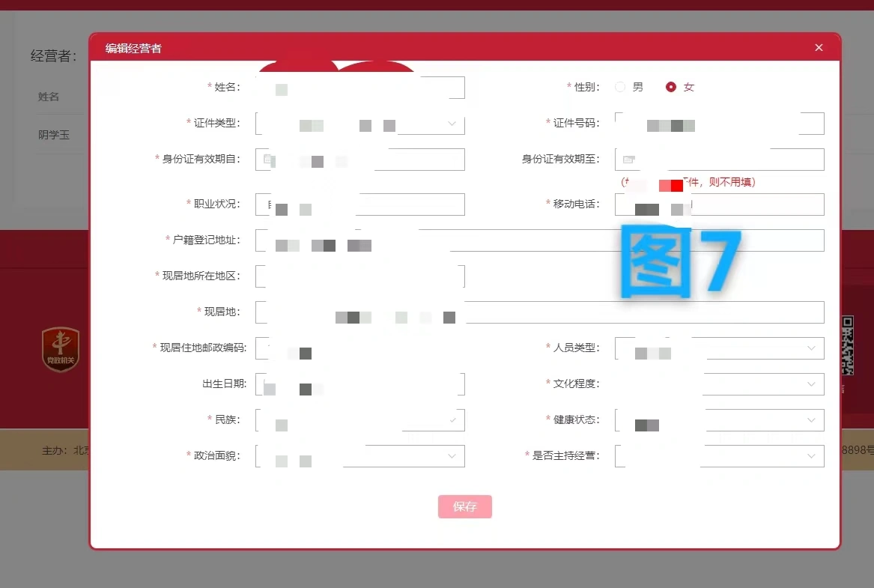Click the government emblem icon on the left
The height and width of the screenshot is (588, 874).
click(x=60, y=347)
